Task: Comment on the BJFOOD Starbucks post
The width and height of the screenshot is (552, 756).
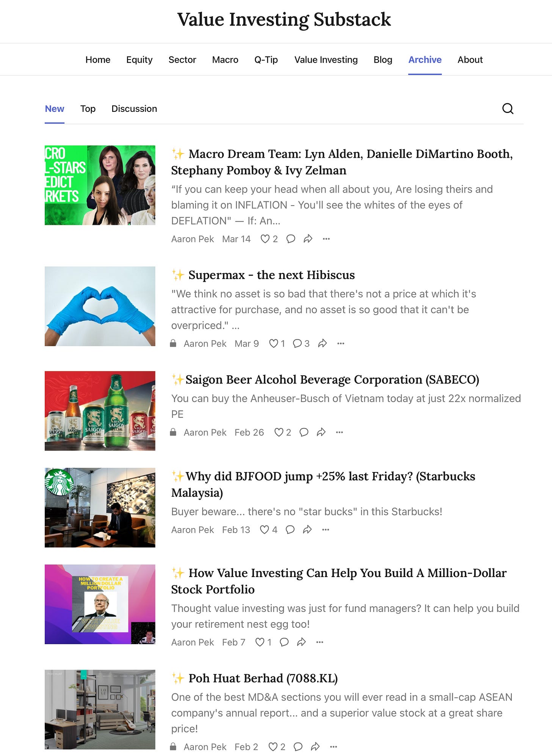Action: point(290,530)
